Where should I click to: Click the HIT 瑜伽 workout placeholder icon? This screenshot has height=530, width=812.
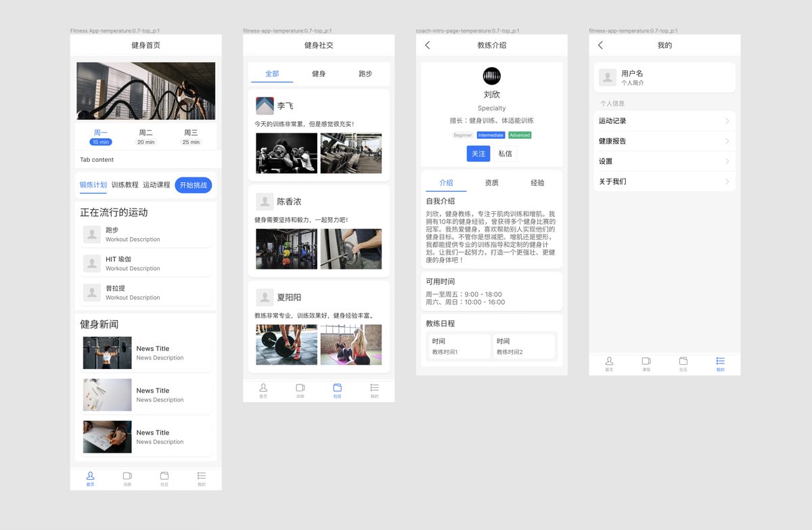(x=92, y=263)
